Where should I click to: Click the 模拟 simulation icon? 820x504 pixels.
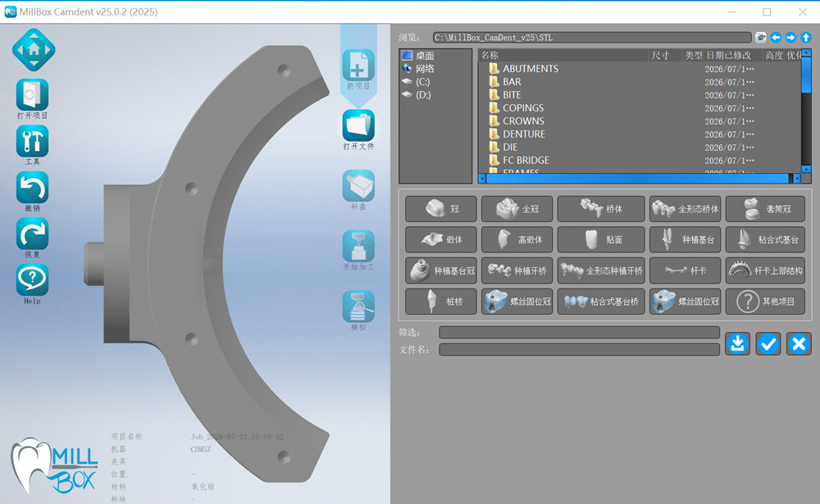click(x=358, y=306)
